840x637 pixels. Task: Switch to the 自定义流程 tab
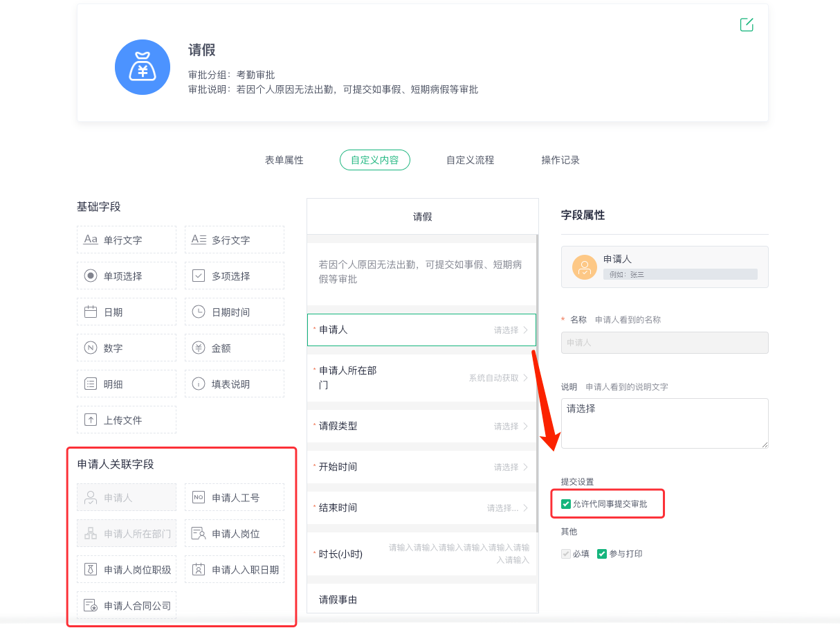pyautogui.click(x=470, y=160)
